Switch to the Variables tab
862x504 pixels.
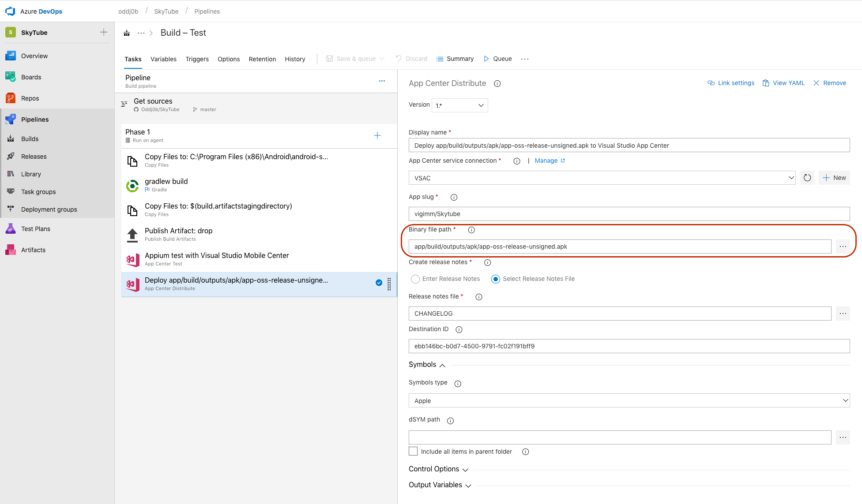coord(163,59)
